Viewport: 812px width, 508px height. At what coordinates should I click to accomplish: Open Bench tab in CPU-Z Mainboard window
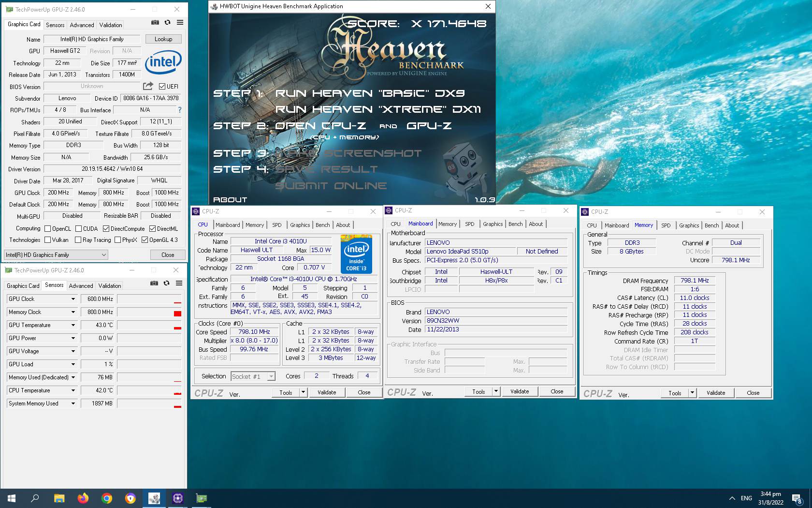click(515, 224)
